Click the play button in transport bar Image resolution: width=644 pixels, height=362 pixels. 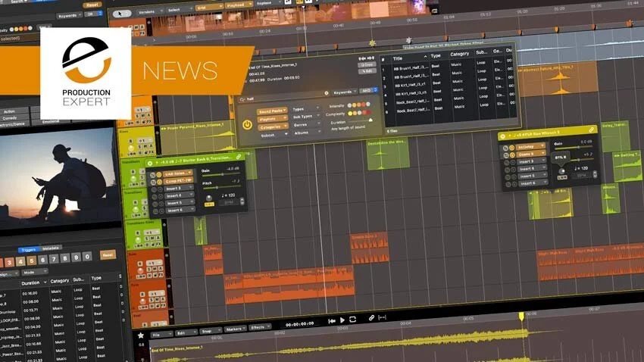point(342,320)
